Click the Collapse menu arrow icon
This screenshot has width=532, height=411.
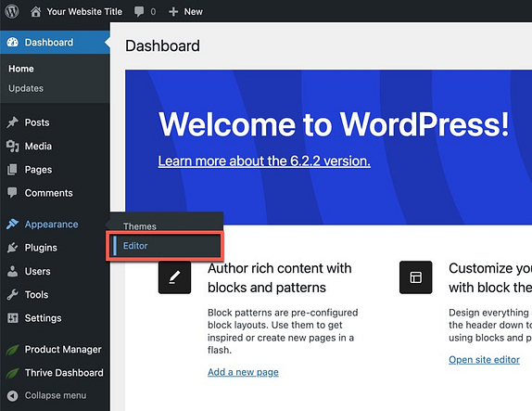pyautogui.click(x=13, y=396)
